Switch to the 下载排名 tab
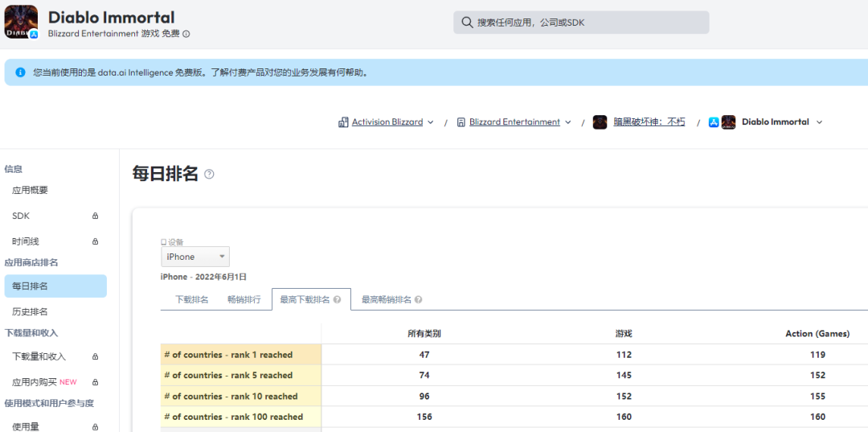 (191, 299)
